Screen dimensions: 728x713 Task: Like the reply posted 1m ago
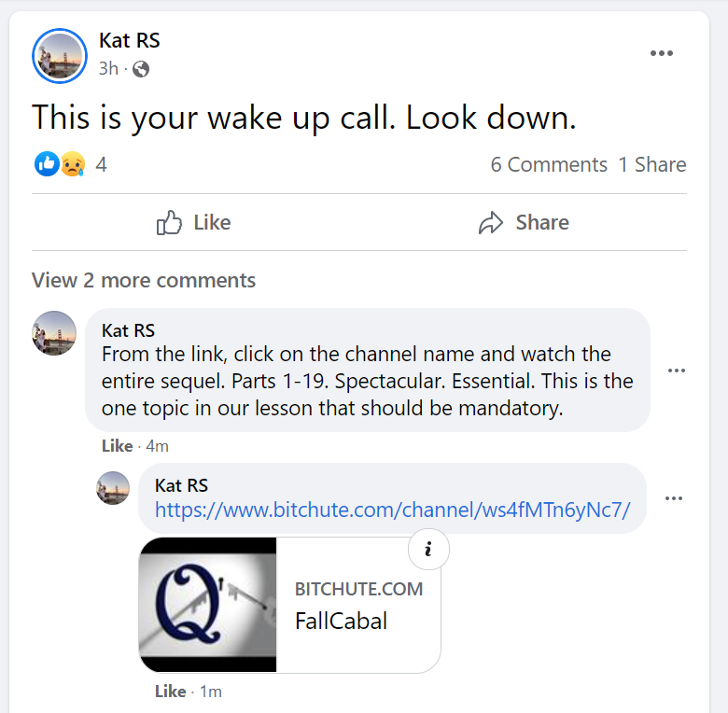pyautogui.click(x=170, y=692)
